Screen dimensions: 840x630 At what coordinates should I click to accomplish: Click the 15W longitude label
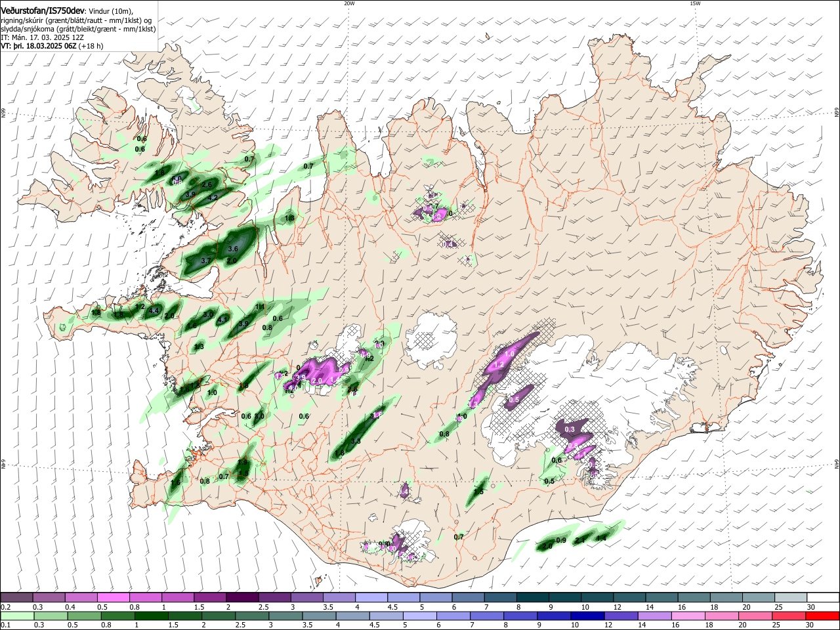coord(695,3)
